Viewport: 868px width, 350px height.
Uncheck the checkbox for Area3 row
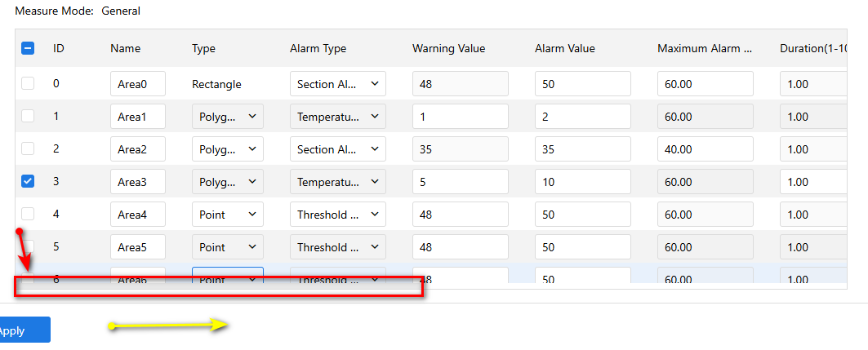pyautogui.click(x=28, y=181)
